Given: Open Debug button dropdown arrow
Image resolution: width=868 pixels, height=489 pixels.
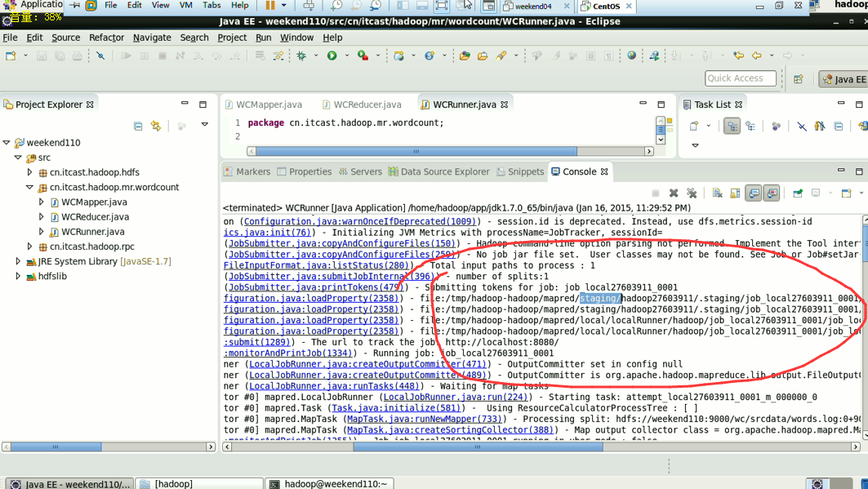Looking at the screenshot, I should (x=316, y=56).
